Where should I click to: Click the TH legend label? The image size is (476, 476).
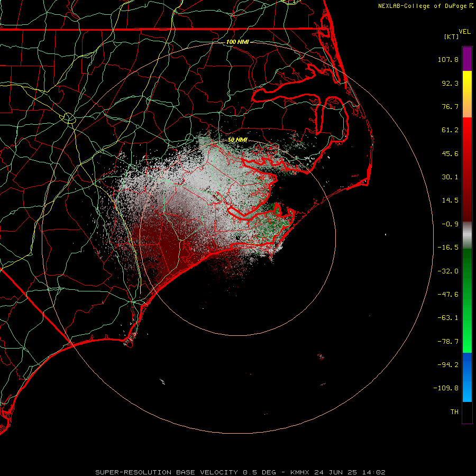(454, 411)
